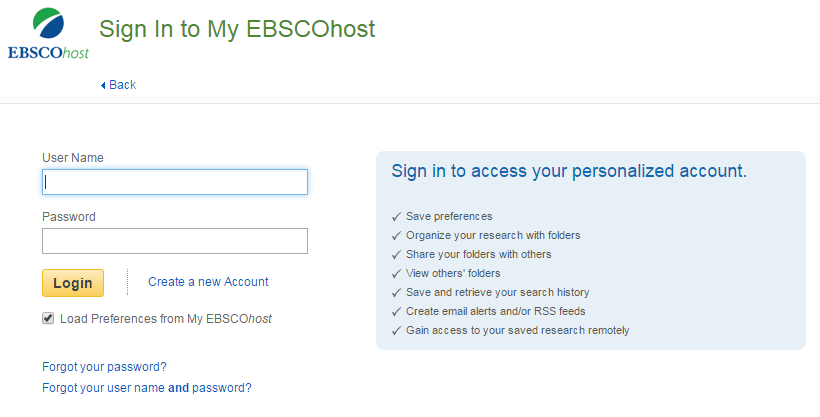Open the Forgot your password link
Viewport: 820px width, 417px height.
click(104, 367)
